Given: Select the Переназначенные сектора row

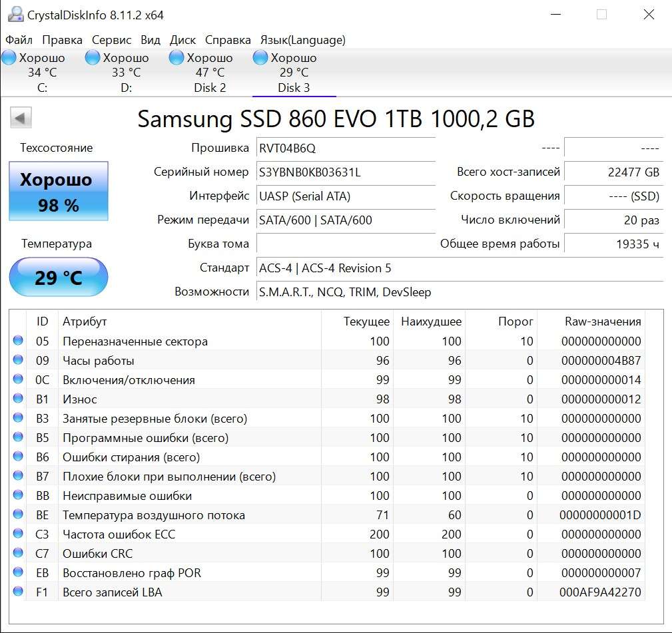Looking at the screenshot, I should [x=328, y=341].
